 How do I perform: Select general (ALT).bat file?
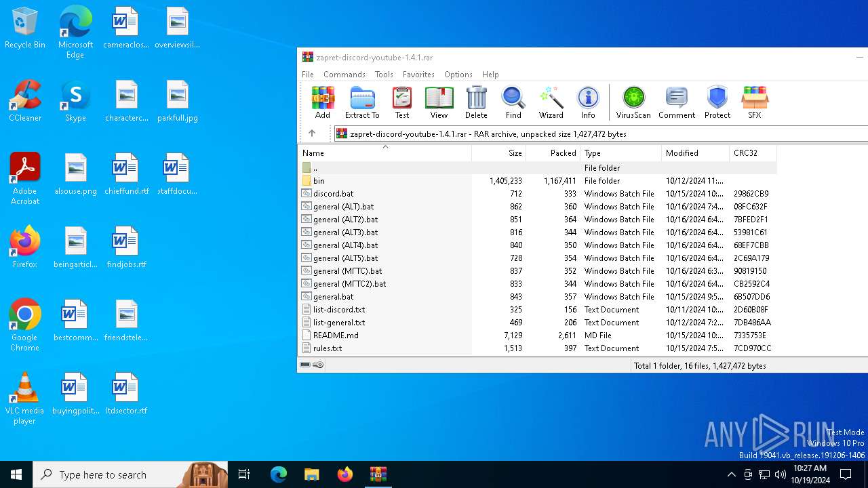point(537,207)
